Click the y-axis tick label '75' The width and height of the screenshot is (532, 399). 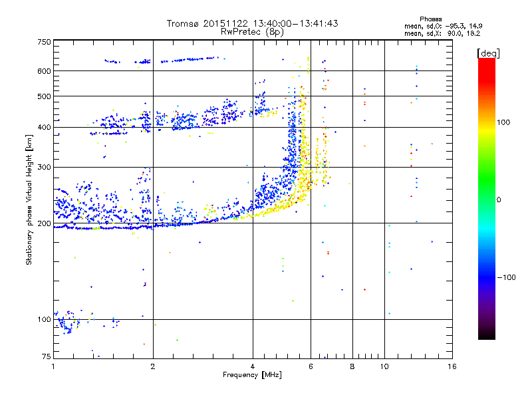pyautogui.click(x=47, y=356)
